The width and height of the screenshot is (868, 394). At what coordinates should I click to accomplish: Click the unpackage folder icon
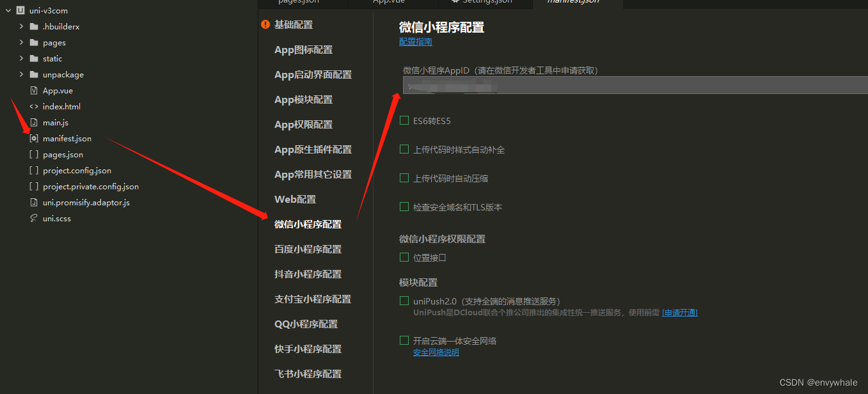(34, 75)
